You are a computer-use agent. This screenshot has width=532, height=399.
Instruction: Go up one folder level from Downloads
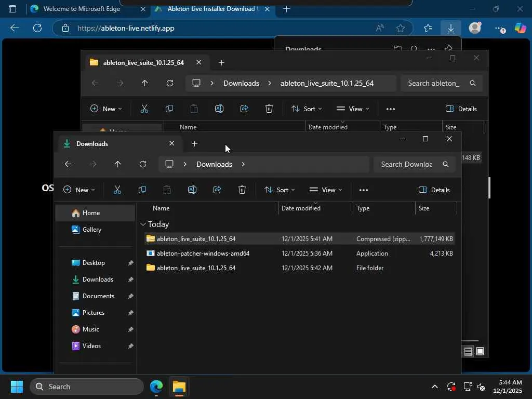pyautogui.click(x=118, y=164)
